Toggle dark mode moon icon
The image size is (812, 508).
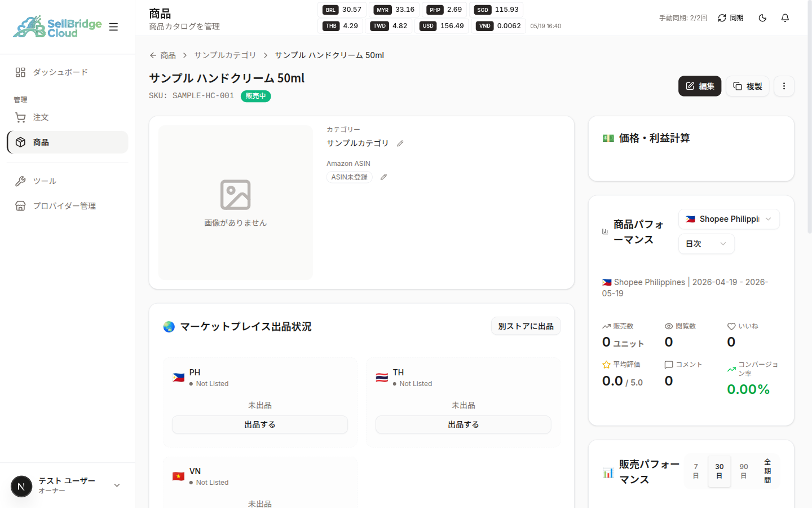click(x=762, y=18)
